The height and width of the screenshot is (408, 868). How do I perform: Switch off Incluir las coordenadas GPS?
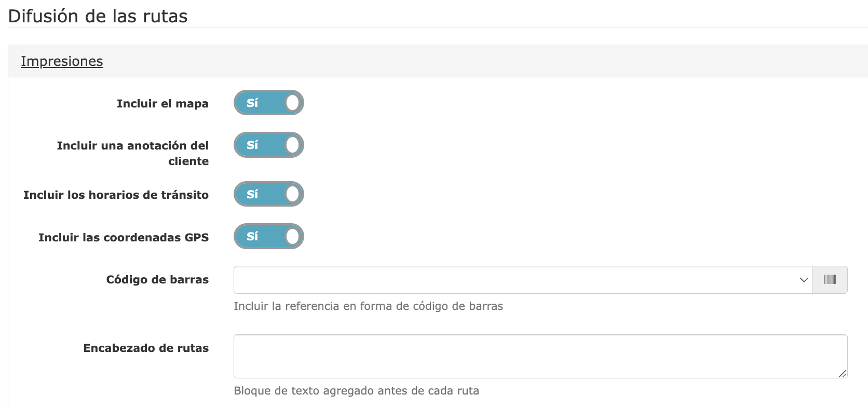click(x=269, y=236)
